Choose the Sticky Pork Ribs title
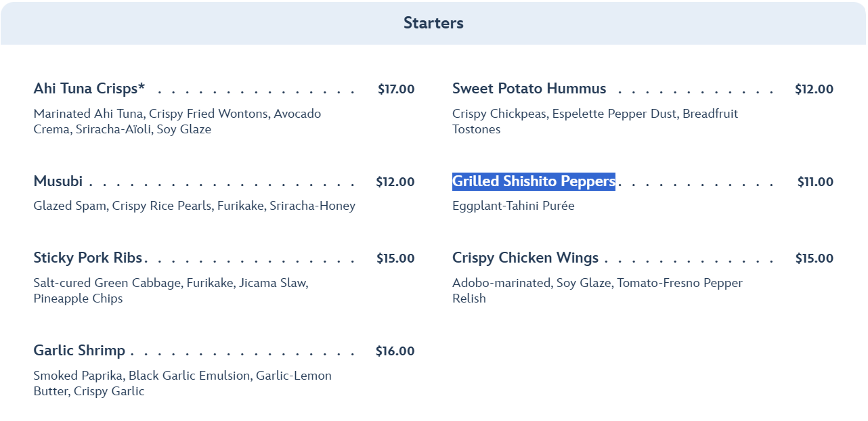 click(88, 258)
